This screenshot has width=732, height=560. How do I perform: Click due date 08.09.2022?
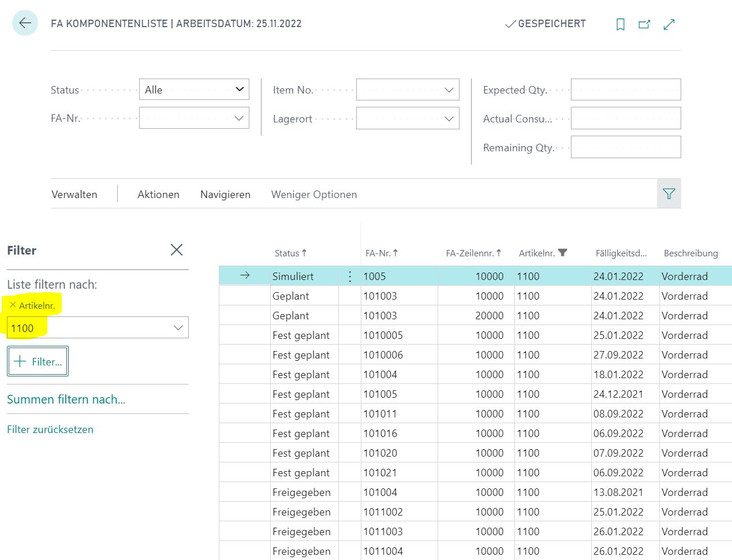point(625,413)
